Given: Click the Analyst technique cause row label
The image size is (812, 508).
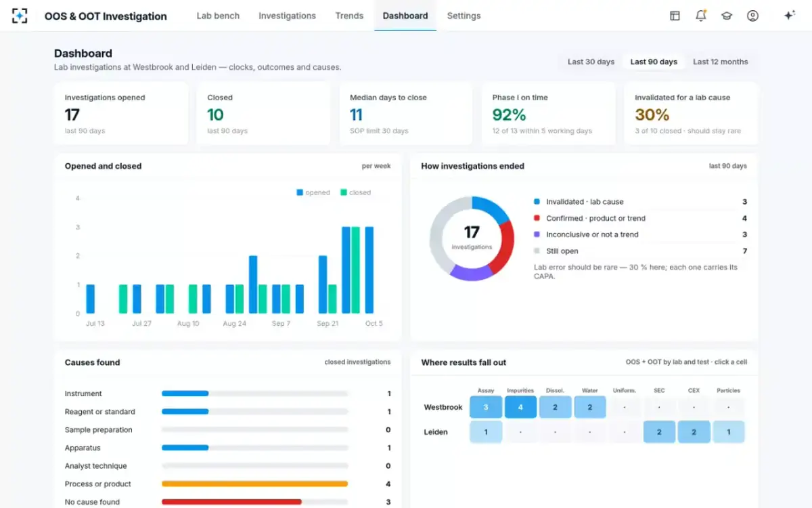Looking at the screenshot, I should coord(96,466).
